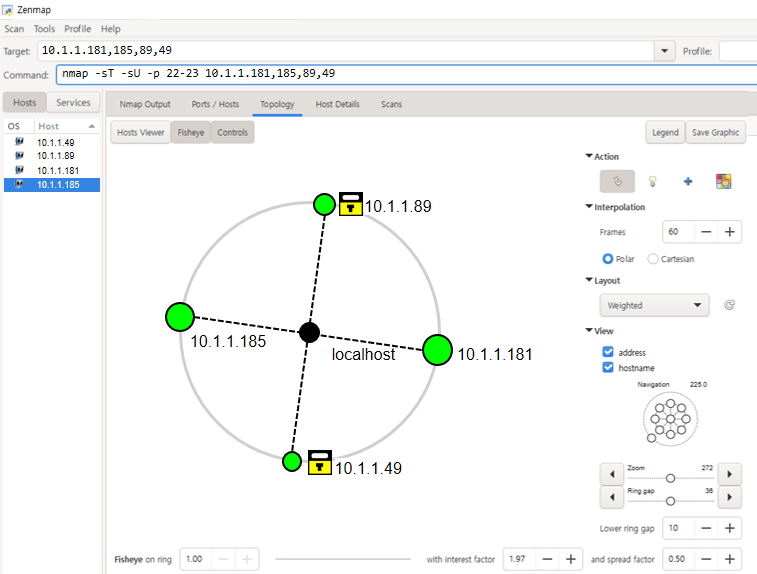757x574 pixels.
Task: Click the Save Graphic button
Action: point(715,132)
